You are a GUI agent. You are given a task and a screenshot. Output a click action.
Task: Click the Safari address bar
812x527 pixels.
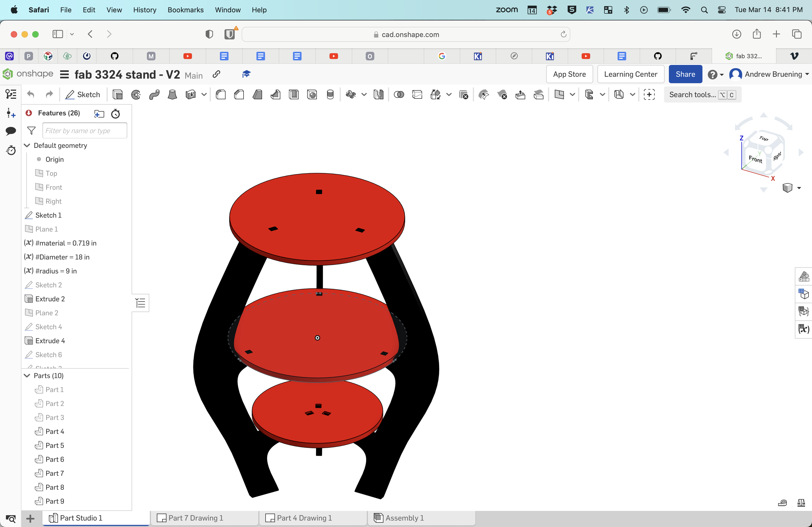click(406, 34)
